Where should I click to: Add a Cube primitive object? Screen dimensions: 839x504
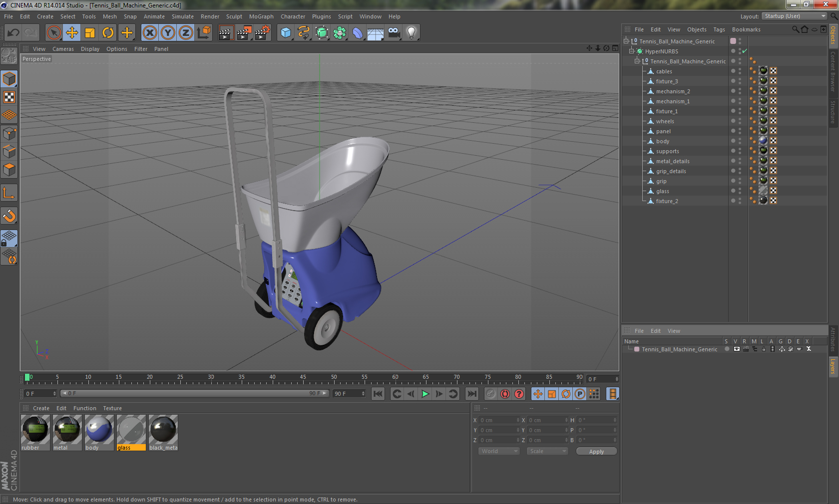click(x=286, y=33)
